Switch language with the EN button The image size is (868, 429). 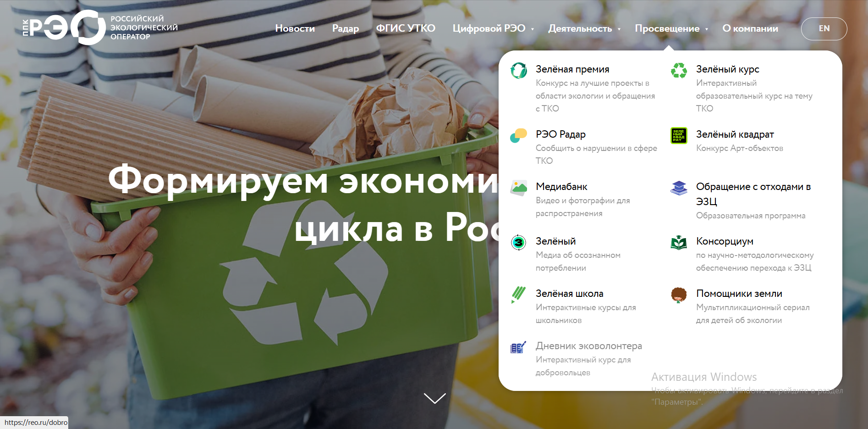[x=824, y=28]
